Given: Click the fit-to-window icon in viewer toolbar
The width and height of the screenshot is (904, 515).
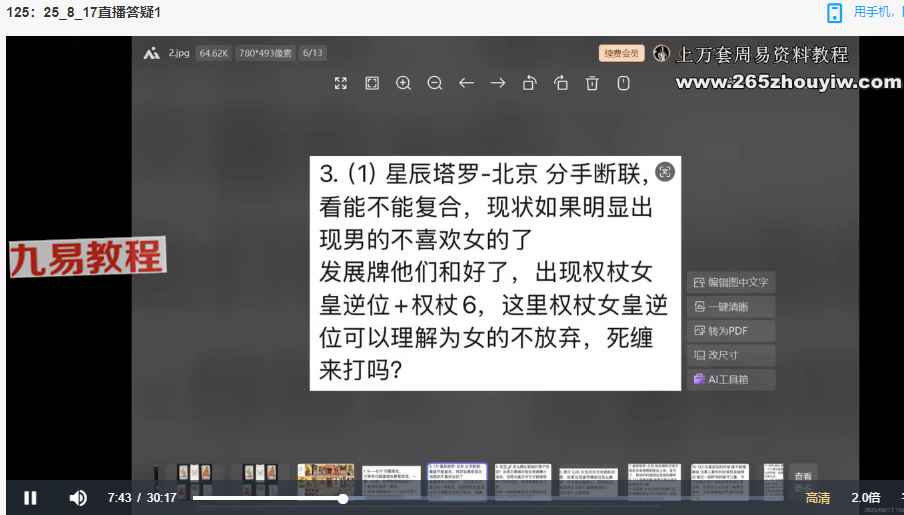Looking at the screenshot, I should click(x=372, y=84).
